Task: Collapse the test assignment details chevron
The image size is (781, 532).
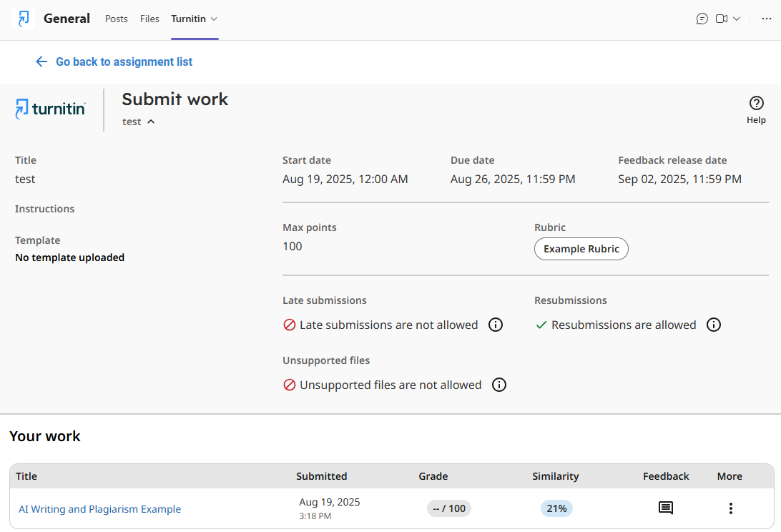Action: coord(151,122)
